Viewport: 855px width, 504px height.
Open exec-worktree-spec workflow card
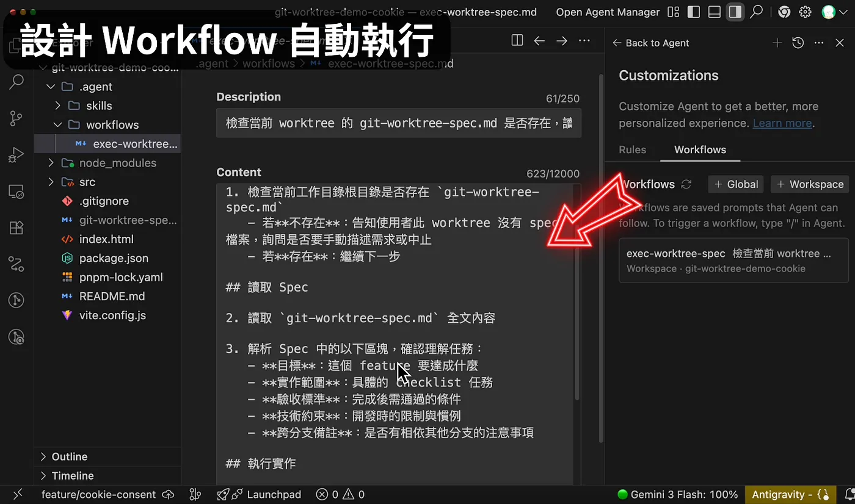coord(733,261)
